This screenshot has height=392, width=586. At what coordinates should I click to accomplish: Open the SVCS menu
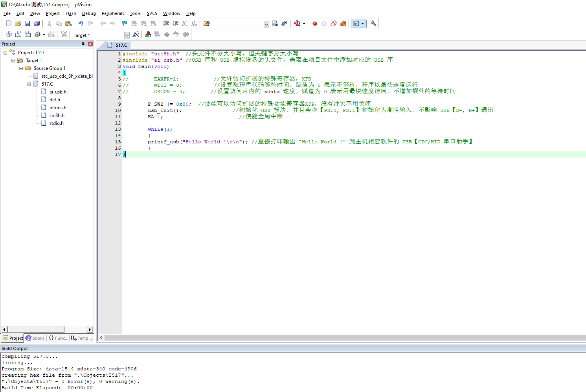[152, 13]
